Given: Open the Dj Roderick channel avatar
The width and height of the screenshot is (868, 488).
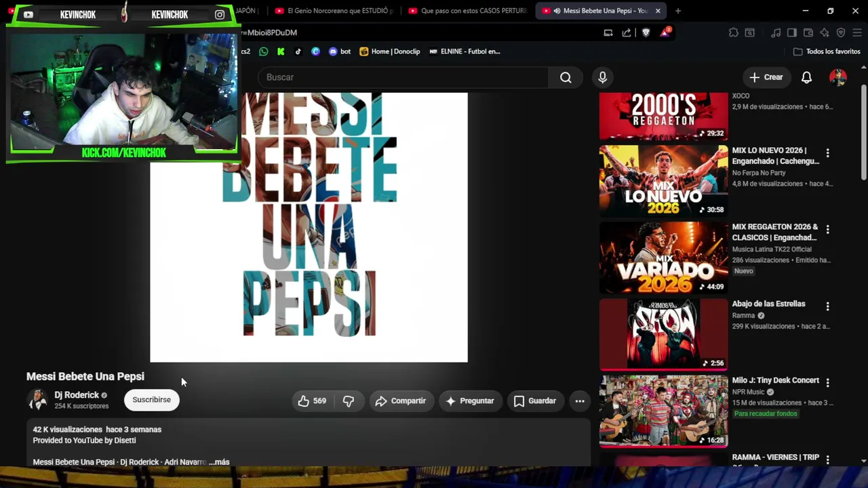Looking at the screenshot, I should (37, 400).
